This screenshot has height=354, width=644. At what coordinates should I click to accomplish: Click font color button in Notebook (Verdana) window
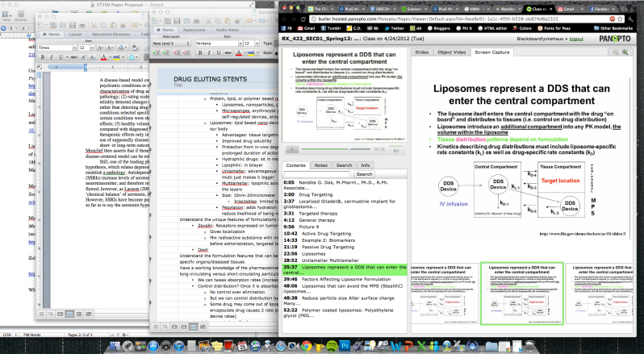tap(239, 53)
